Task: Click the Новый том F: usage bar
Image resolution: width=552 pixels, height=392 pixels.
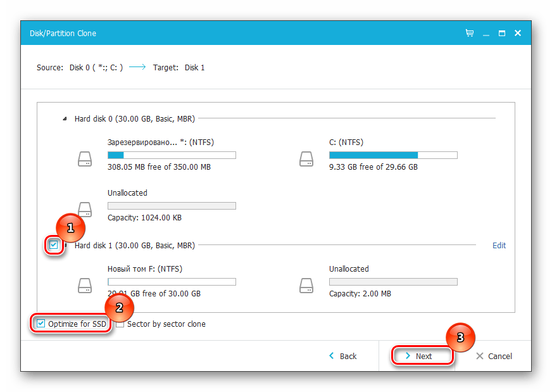Action: (x=172, y=282)
